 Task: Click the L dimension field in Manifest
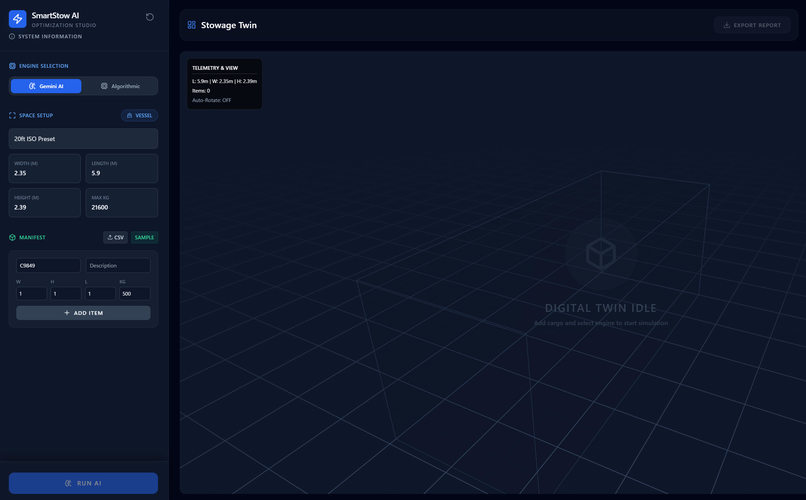pyautogui.click(x=100, y=293)
